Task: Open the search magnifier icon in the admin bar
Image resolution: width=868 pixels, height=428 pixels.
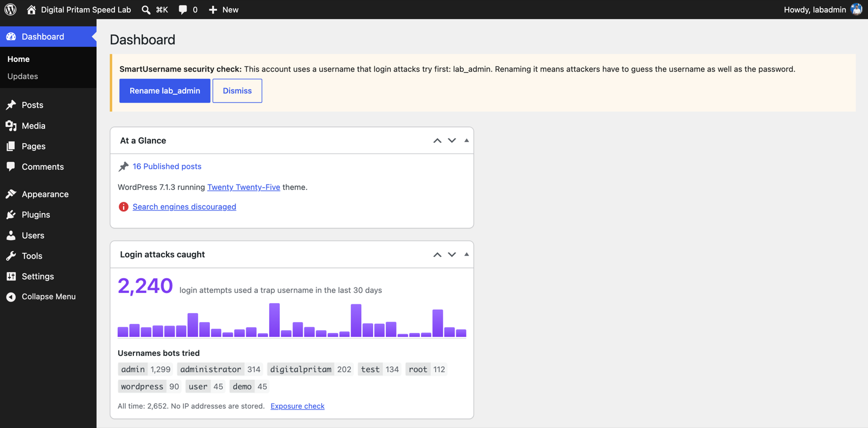Action: (146, 10)
